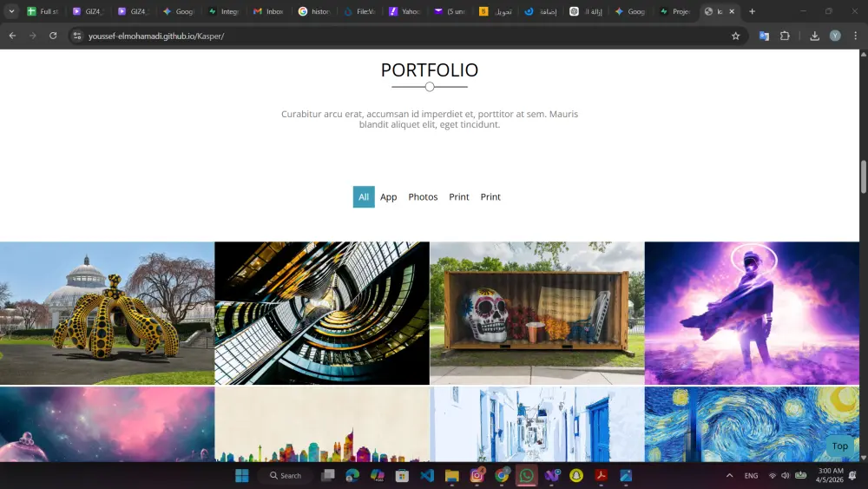Close the active Kasper tab
The height and width of the screenshot is (489, 868).
pos(732,11)
